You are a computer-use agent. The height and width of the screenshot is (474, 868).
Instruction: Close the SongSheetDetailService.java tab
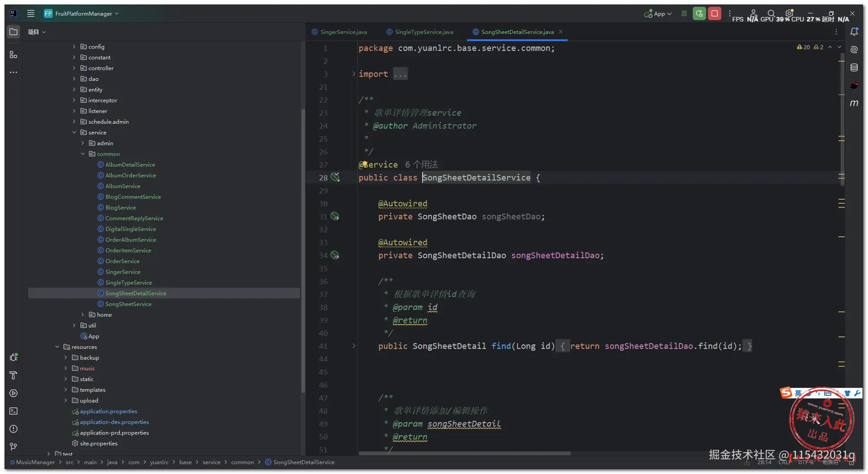point(561,32)
